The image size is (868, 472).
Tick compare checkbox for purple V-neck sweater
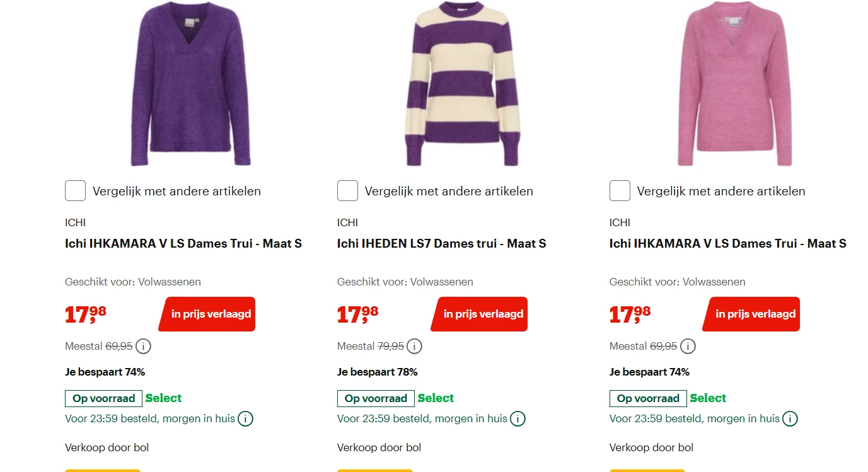coord(75,191)
